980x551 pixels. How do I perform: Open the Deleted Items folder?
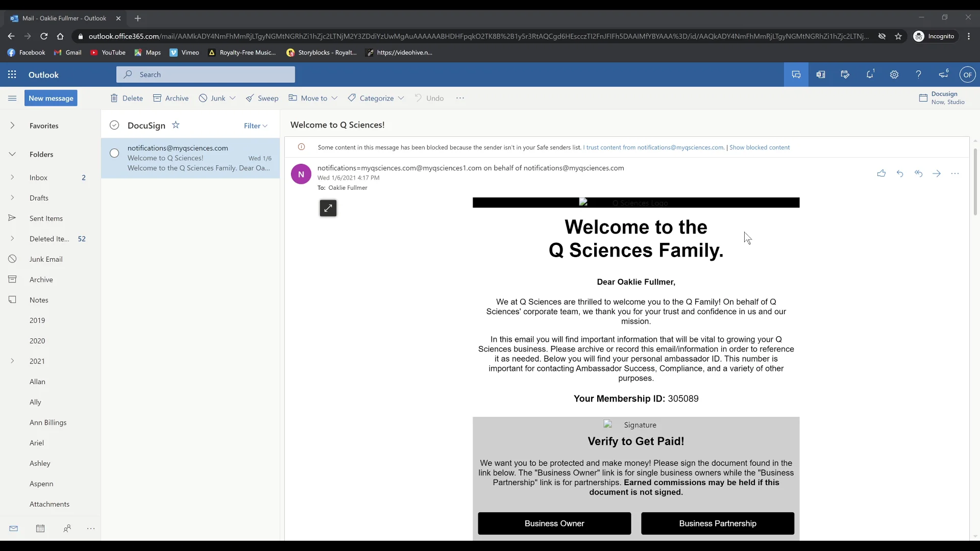point(50,239)
